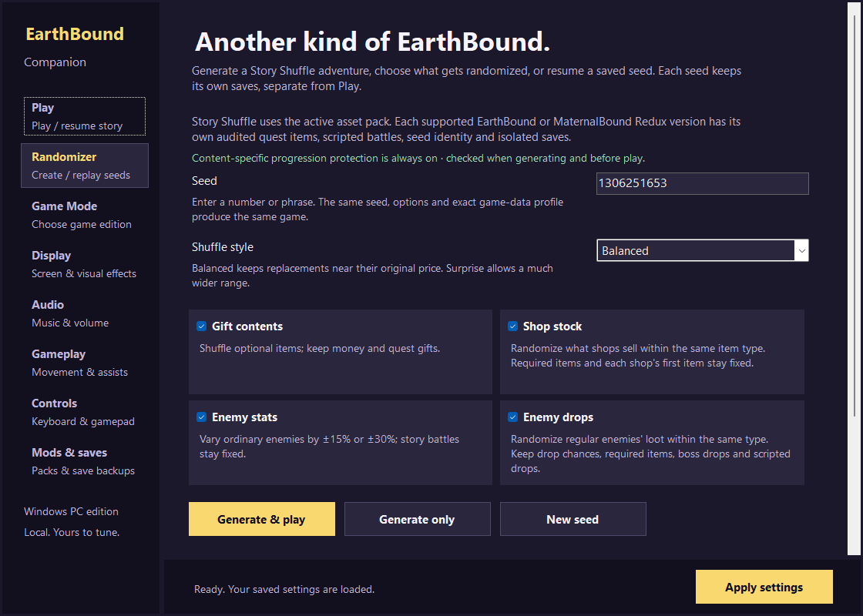Click Apply settings button
Screen dimensions: 863x616
764,587
